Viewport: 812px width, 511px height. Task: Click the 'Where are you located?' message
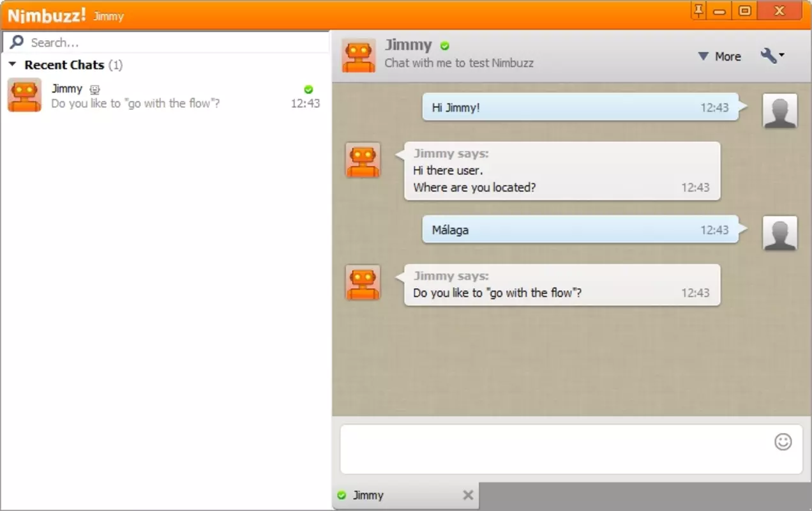tap(474, 188)
